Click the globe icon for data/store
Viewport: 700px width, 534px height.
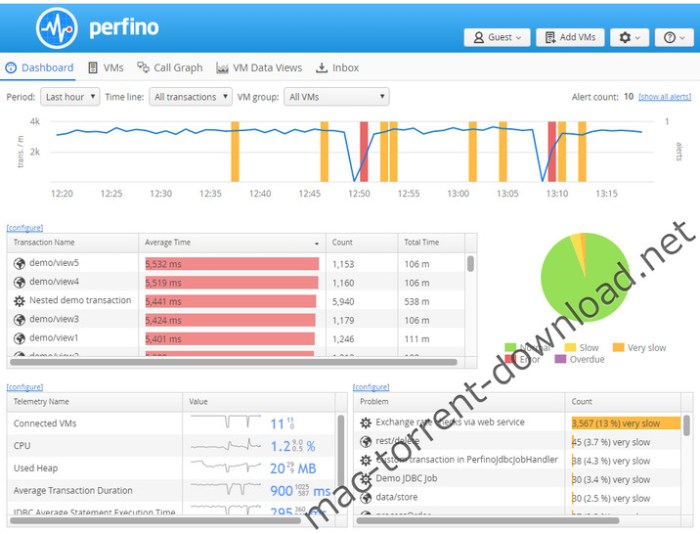tap(366, 498)
